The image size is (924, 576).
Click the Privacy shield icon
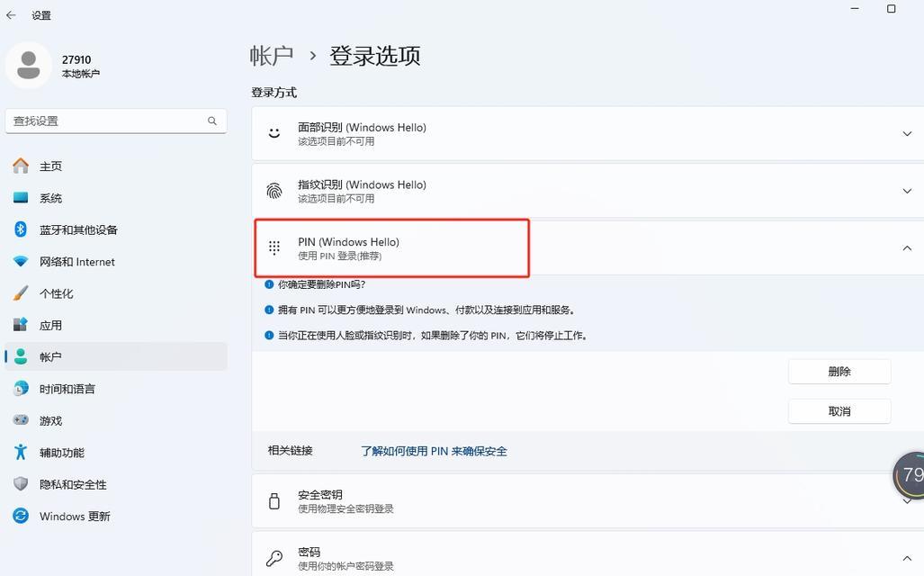[x=21, y=484]
